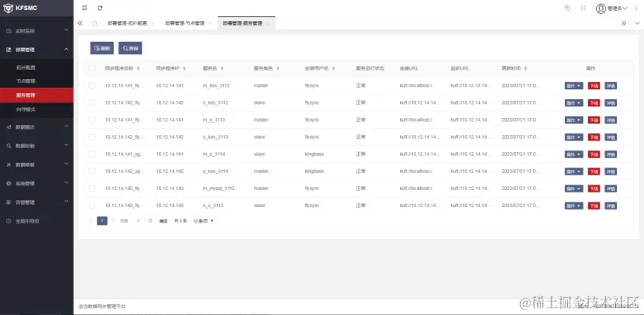The height and width of the screenshot is (315, 644).
Task: Open the tab options dropdown chevron
Action: tap(637, 23)
